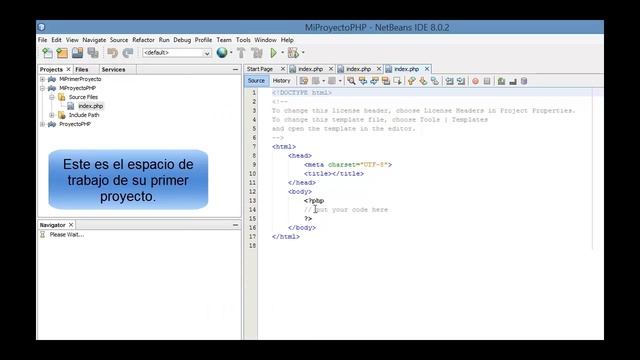640x360 pixels.
Task: Stop Macro Recording square icon
Action: [x=487, y=81]
